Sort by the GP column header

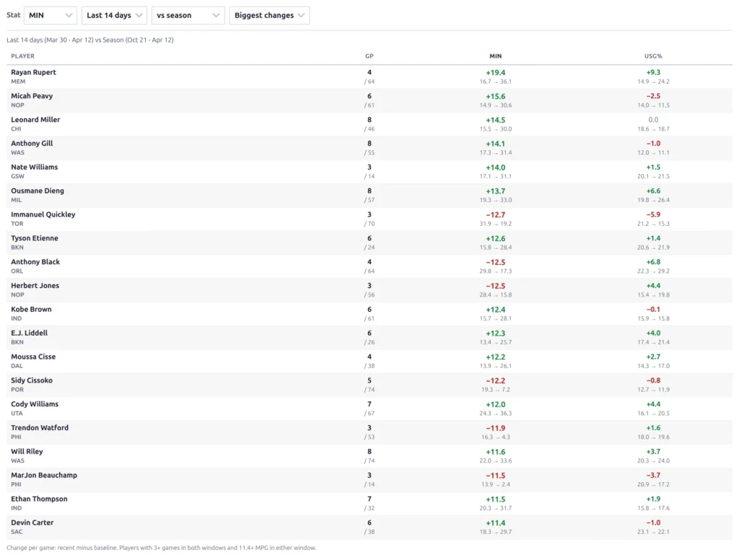[x=369, y=56]
